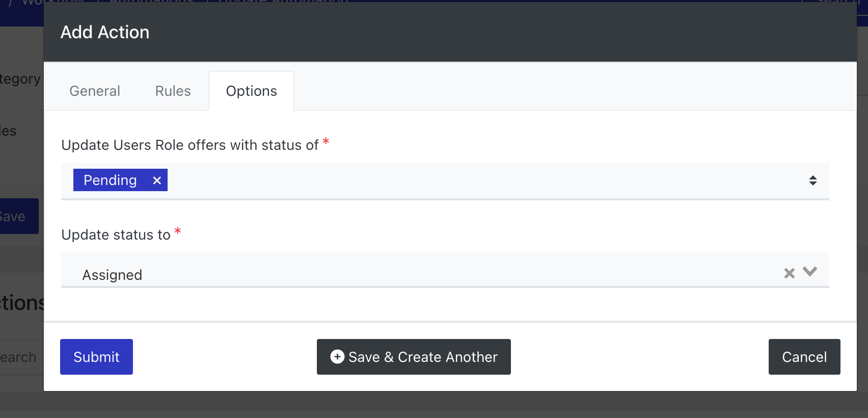Open the Assigned status field
Viewport: 868px width, 418px height.
pyautogui.click(x=445, y=270)
